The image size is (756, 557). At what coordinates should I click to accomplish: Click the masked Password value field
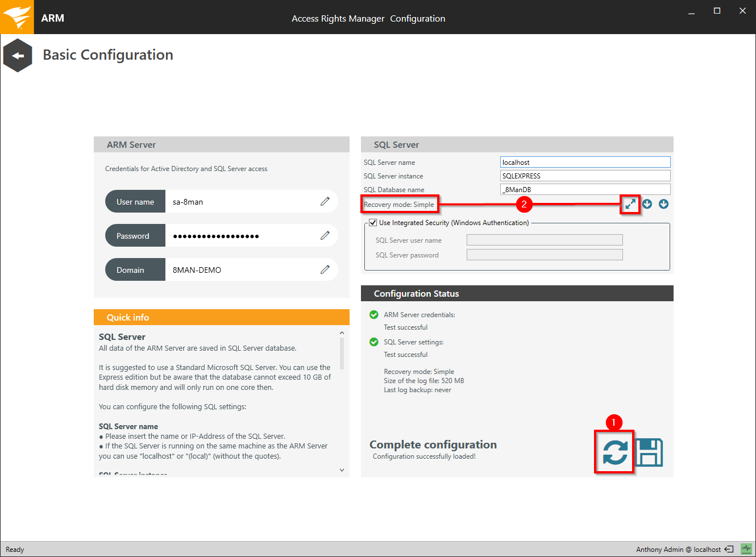tap(216, 236)
